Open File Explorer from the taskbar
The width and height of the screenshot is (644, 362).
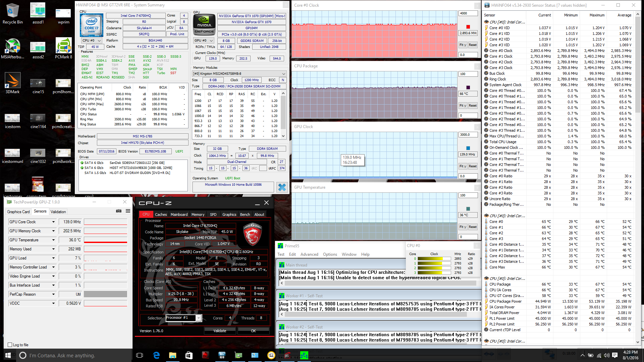click(x=173, y=355)
